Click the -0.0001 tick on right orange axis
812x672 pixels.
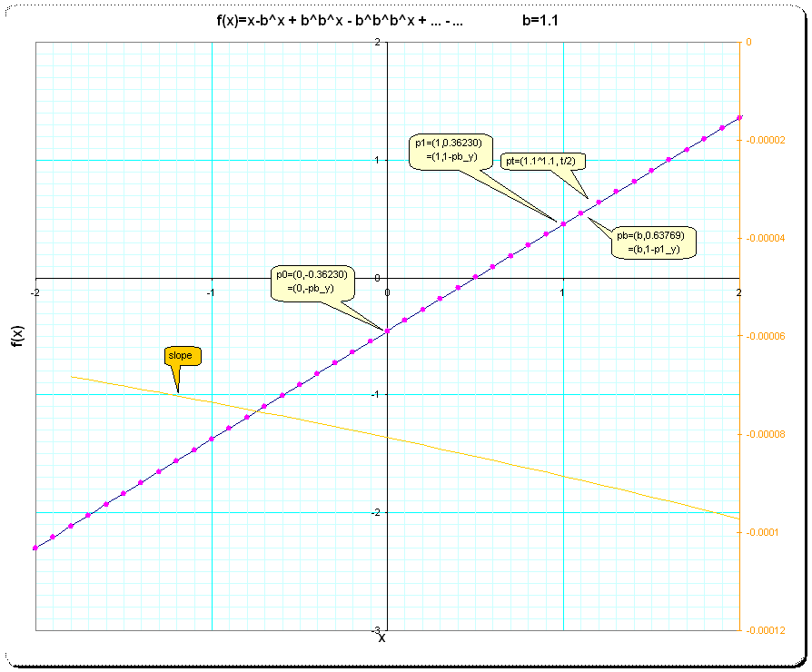763,532
